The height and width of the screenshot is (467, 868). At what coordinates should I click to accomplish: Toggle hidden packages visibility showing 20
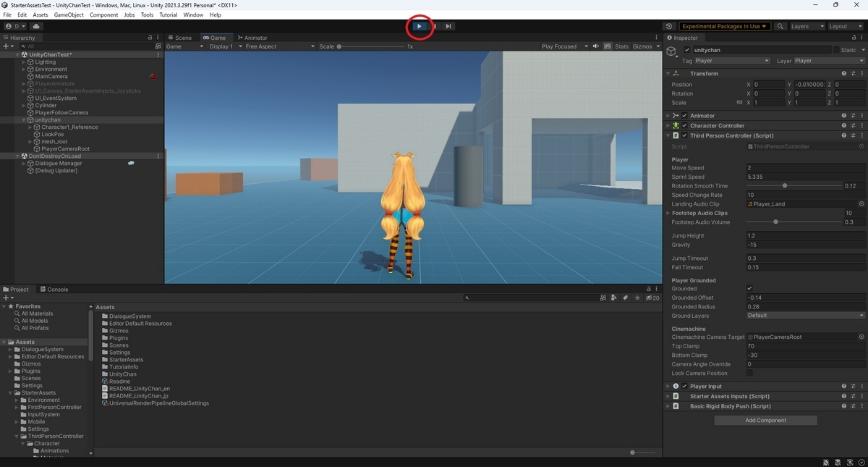coord(652,298)
